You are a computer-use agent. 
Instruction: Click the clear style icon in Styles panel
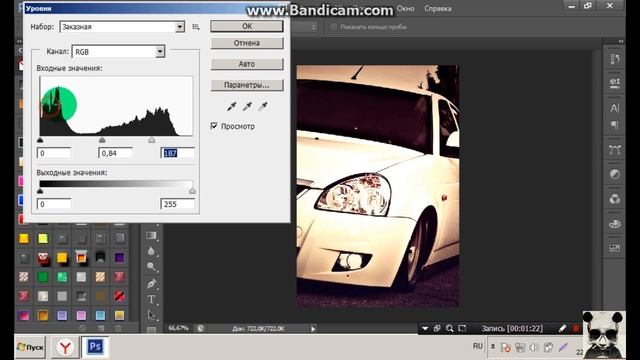(x=82, y=328)
